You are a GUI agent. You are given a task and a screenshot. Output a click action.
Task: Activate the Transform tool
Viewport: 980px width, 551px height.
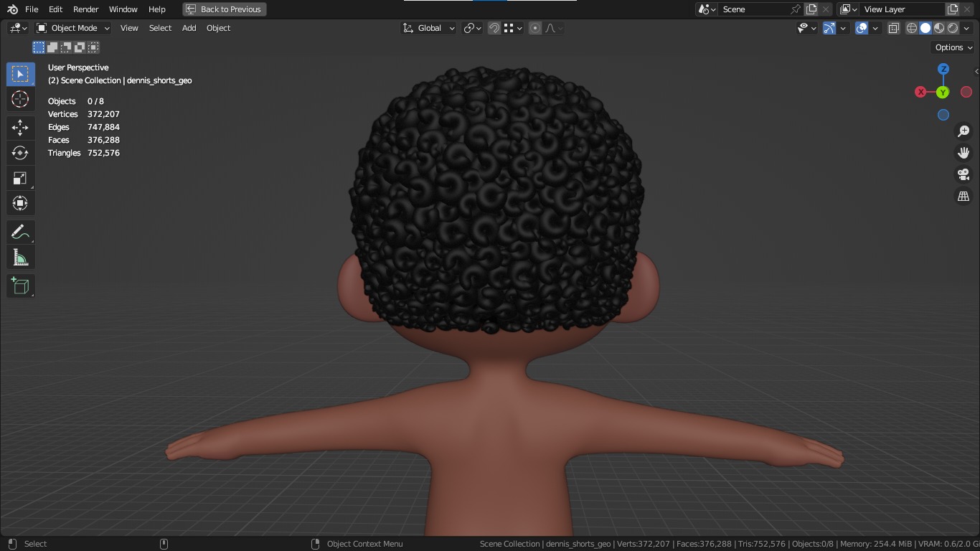(x=20, y=203)
